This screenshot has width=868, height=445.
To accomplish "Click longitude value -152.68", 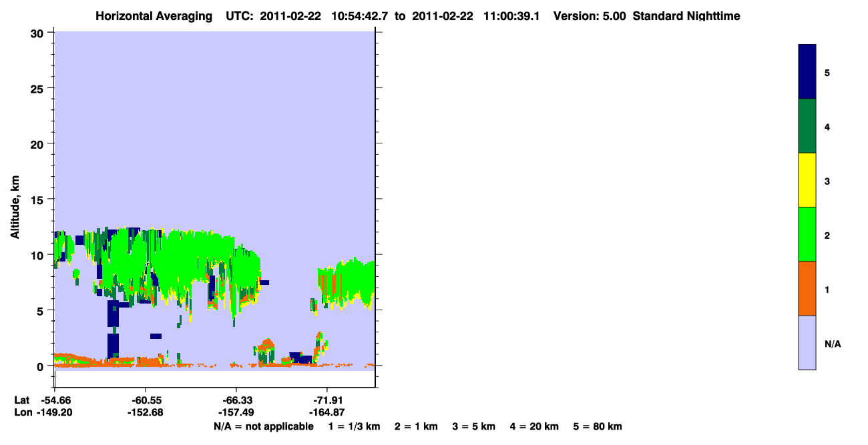I will click(145, 413).
